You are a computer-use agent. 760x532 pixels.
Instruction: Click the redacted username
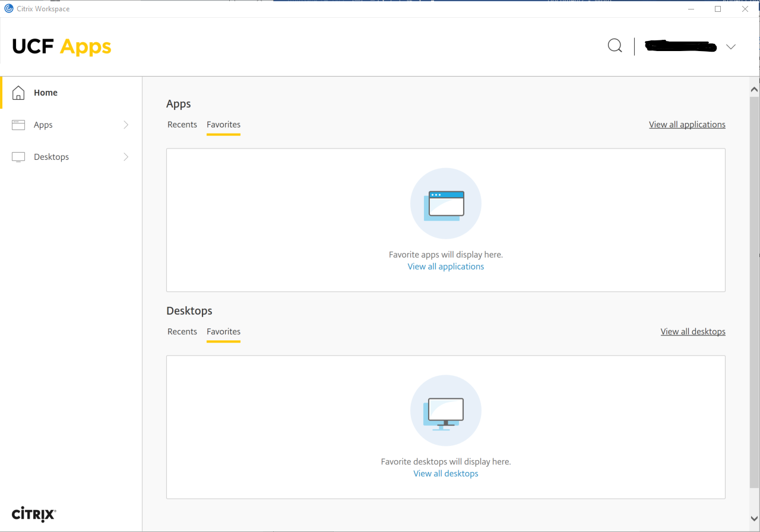coord(680,46)
